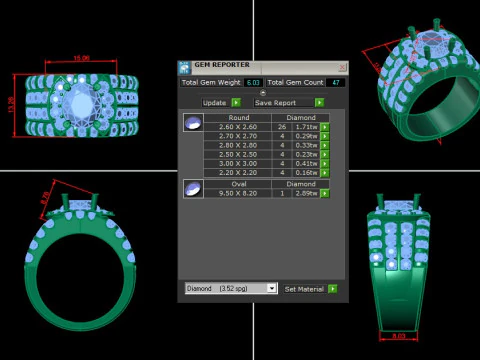The image size is (480, 360).
Task: Select the 2.20 X 2.20 size cell
Action: pyautogui.click(x=238, y=173)
